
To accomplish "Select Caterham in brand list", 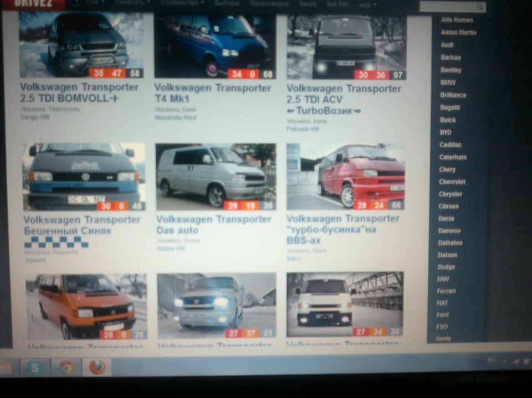I will [x=453, y=157].
